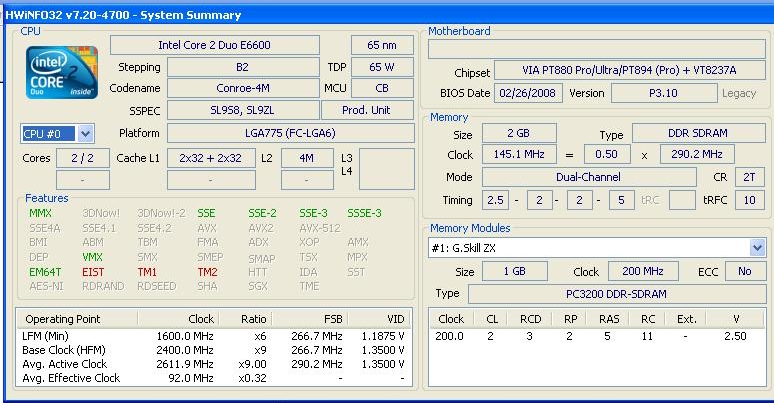Expand the memory module dropdown arrow
Viewport: 774px width, 403px height.
757,247
